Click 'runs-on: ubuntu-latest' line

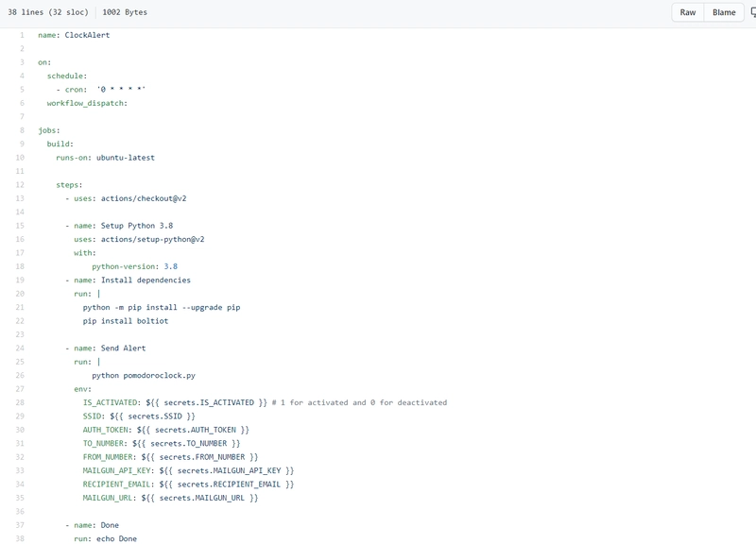(x=105, y=158)
